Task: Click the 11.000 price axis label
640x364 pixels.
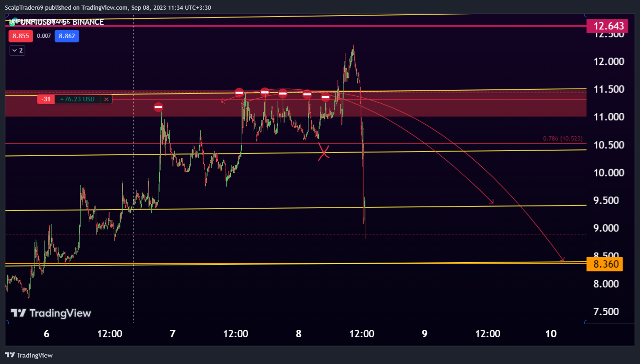Action: coord(609,117)
